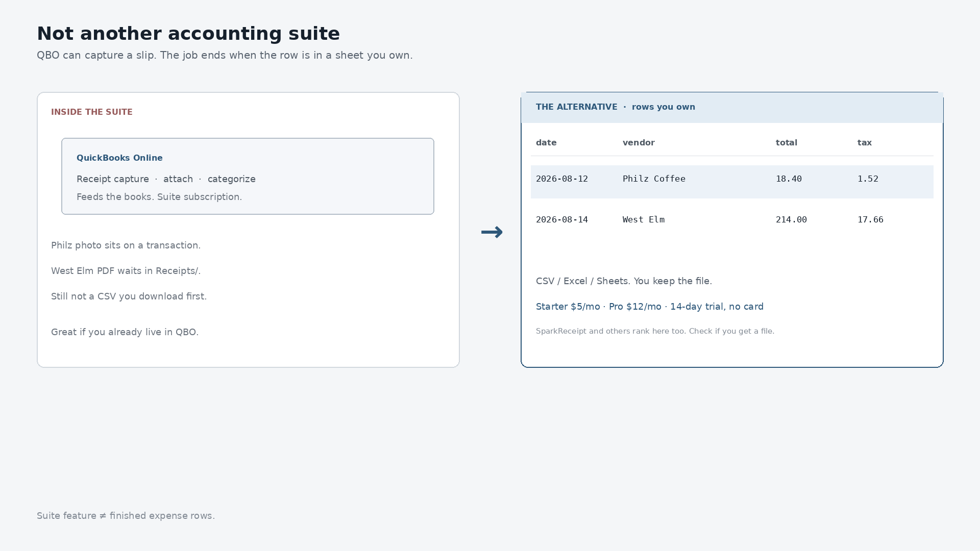
Task: Click 'THE ALTERNATIVE · rows you own' header
Action: pyautogui.click(x=616, y=107)
